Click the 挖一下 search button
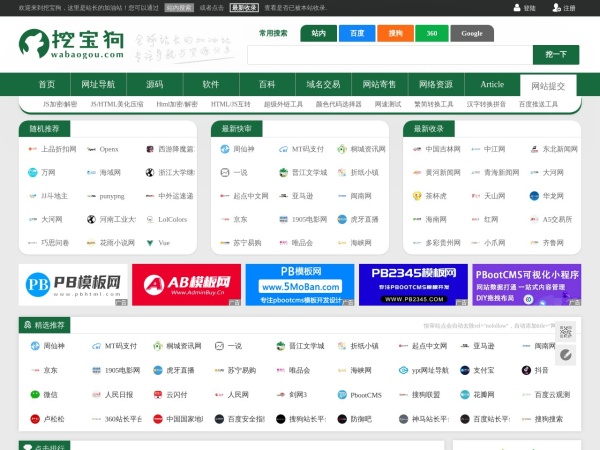 click(556, 55)
